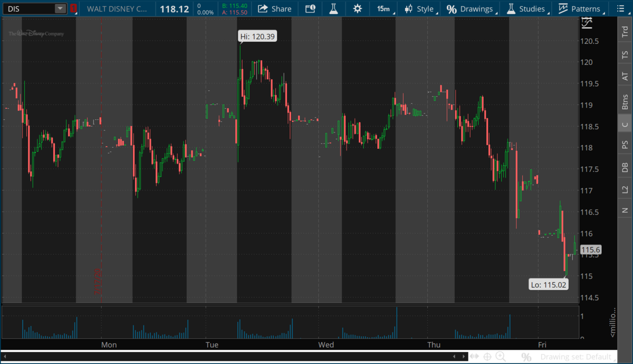
Task: Click the Hi: 120.39 price bubble
Action: tap(257, 36)
